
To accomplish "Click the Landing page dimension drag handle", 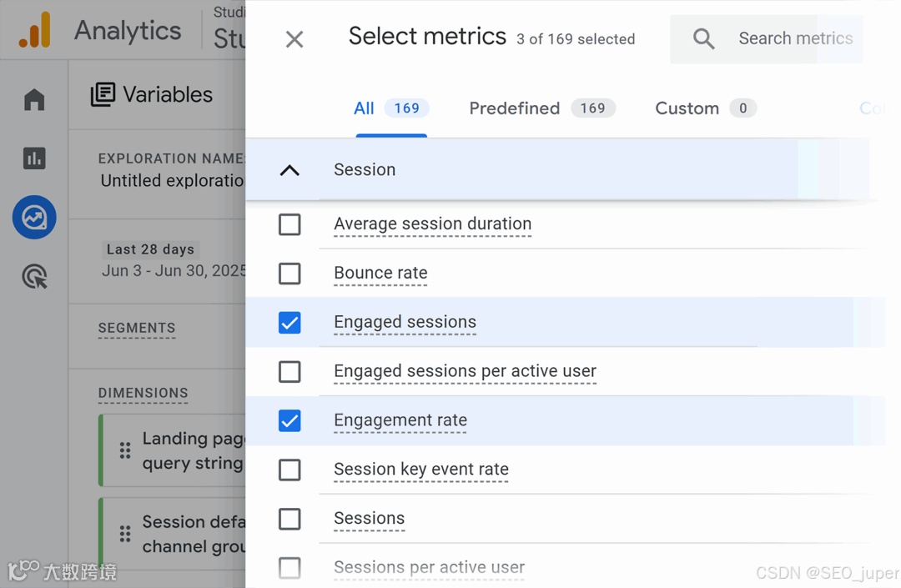I will [x=125, y=450].
